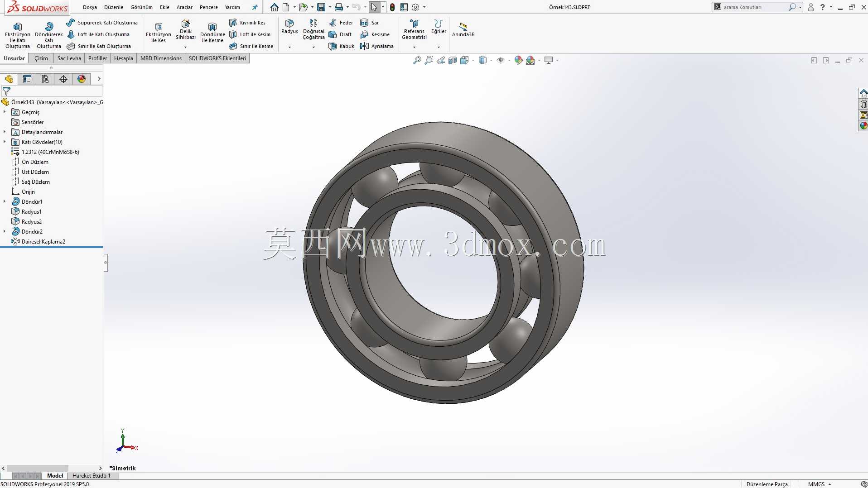
Task: Click the Home icon in title toolbar
Action: pyautogui.click(x=274, y=7)
